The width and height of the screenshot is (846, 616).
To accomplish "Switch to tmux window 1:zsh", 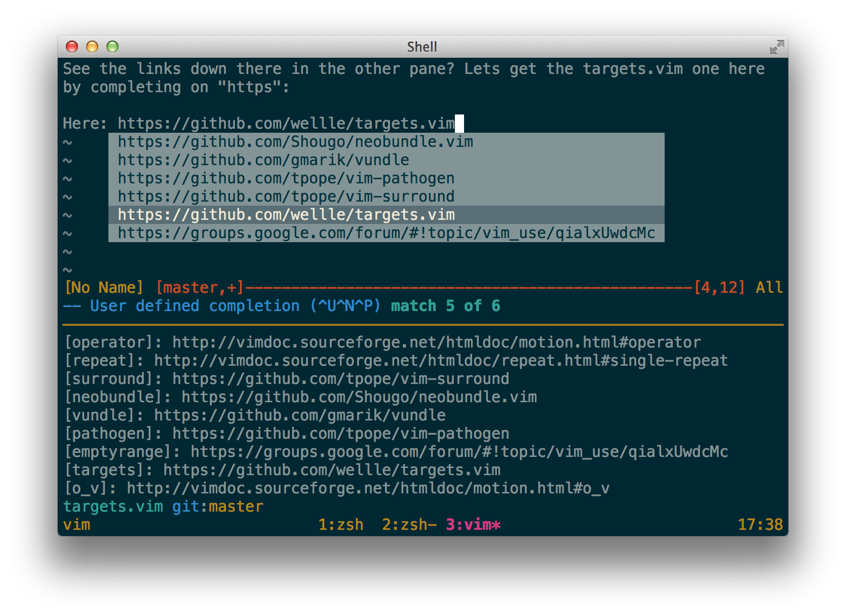I will click(341, 524).
